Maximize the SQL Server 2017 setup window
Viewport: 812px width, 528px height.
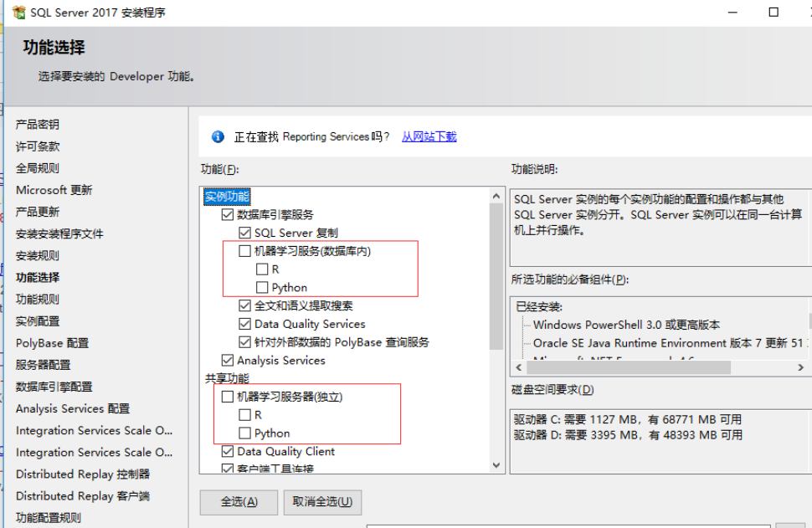pos(773,13)
